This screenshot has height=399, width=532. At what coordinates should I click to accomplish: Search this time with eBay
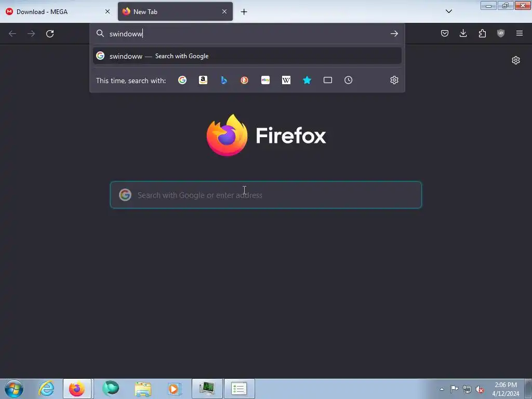click(x=265, y=80)
